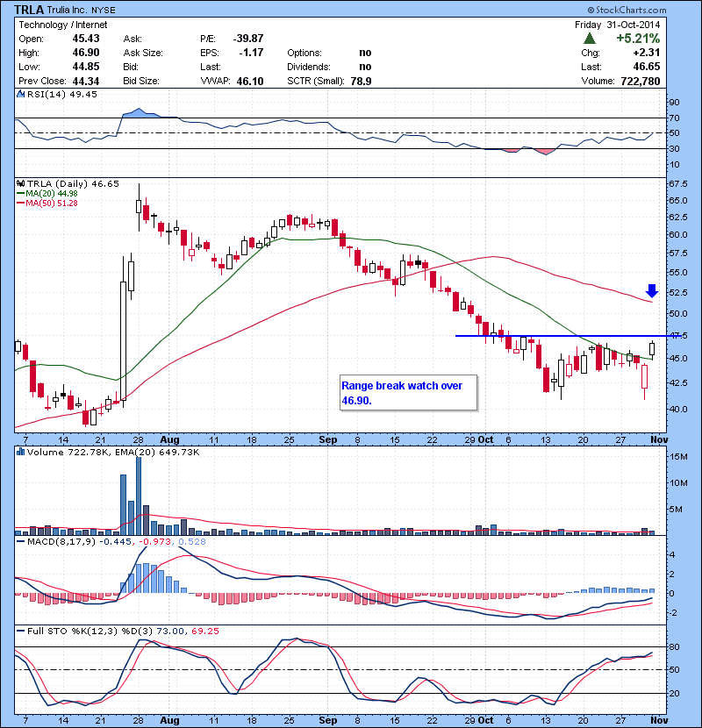The width and height of the screenshot is (702, 728).
Task: Click the SCTR (Small) value 78.9
Action: (x=361, y=82)
